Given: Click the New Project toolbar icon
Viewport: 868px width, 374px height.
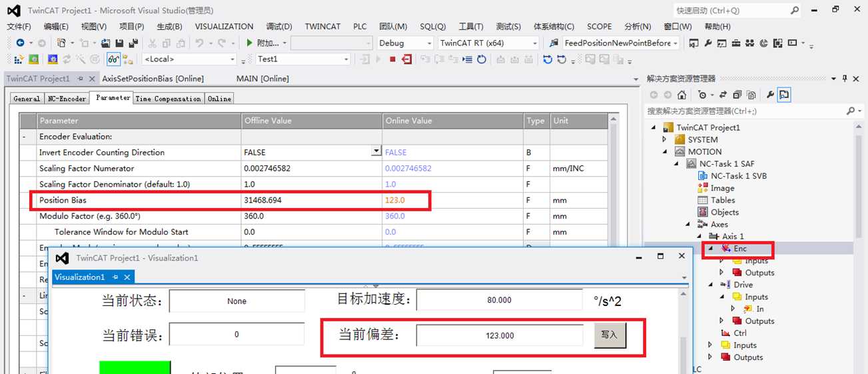Looking at the screenshot, I should [61, 43].
